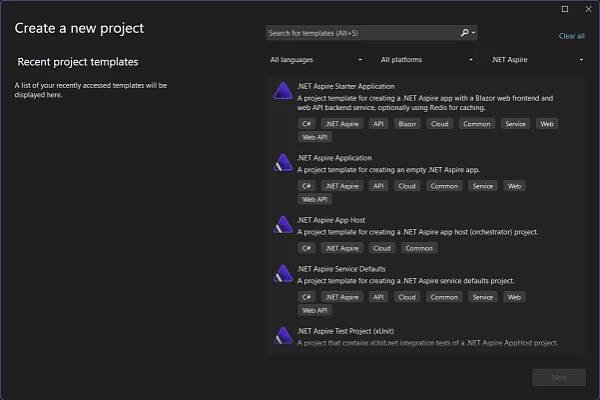This screenshot has width=600, height=400.
Task: Click .NET Aspire tag on App Host template
Action: (342, 248)
